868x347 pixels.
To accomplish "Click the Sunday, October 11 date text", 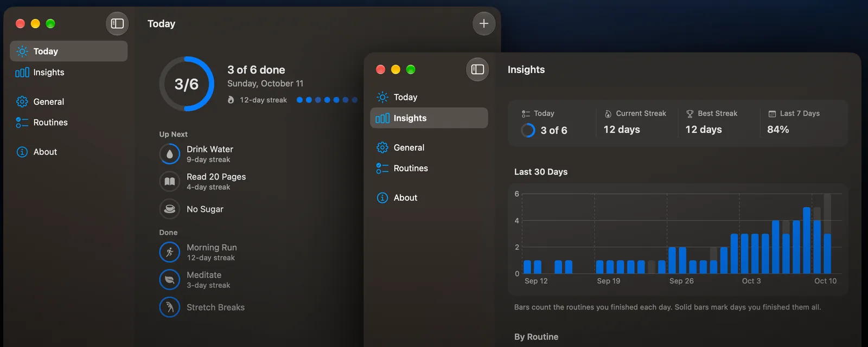I will [265, 83].
